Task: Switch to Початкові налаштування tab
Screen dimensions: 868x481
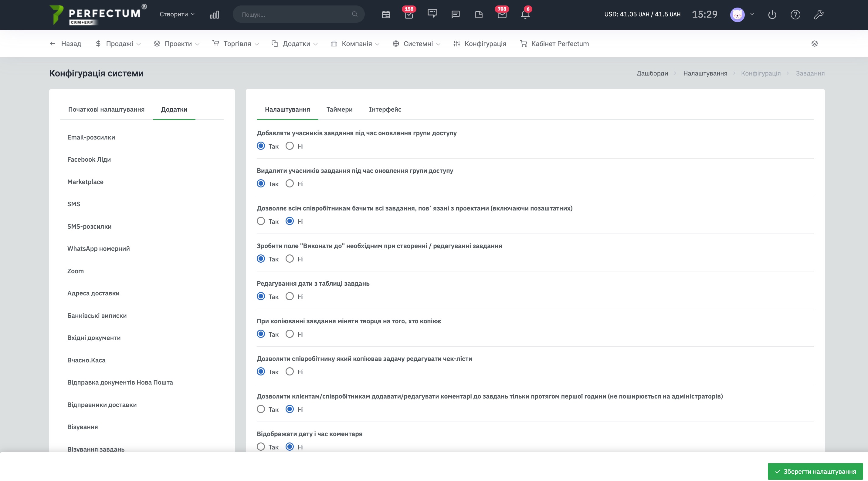Action: [x=107, y=109]
